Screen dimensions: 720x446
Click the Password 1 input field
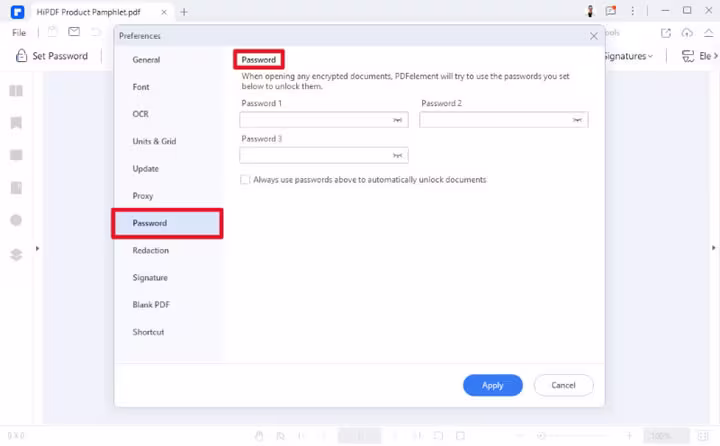[314, 120]
